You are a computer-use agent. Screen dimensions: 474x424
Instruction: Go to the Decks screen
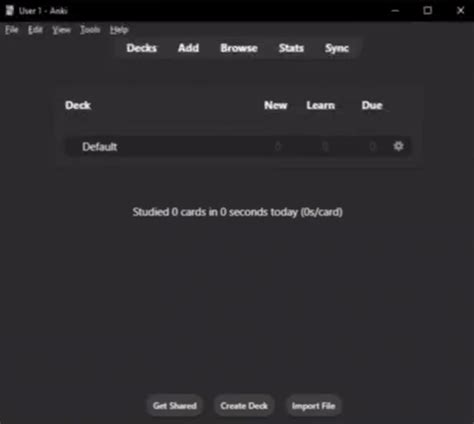pos(142,48)
